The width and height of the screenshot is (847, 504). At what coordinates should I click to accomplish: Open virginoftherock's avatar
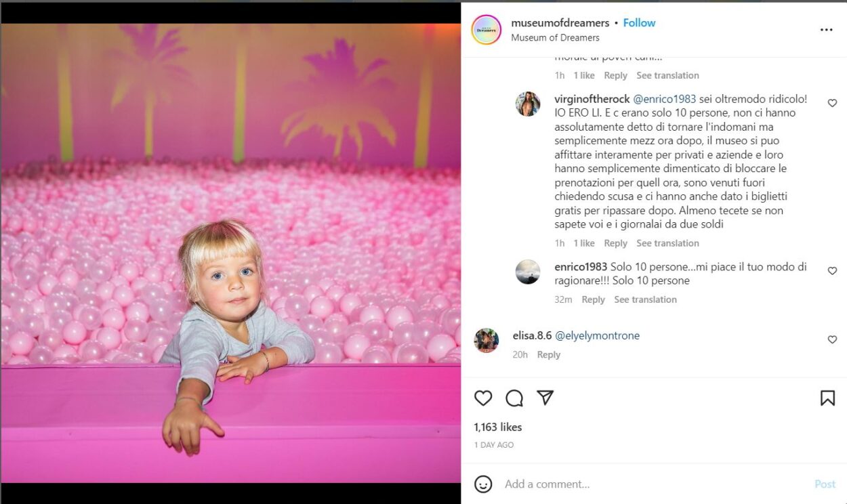point(528,104)
